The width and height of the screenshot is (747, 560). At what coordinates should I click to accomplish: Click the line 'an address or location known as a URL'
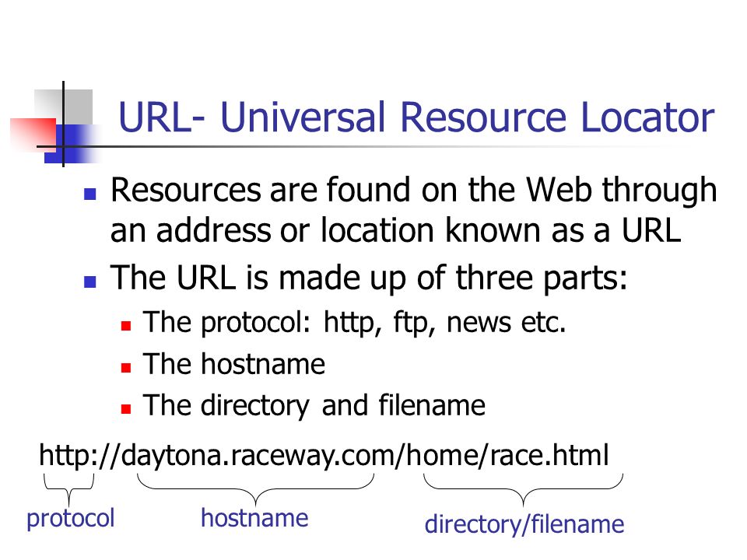pos(396,230)
